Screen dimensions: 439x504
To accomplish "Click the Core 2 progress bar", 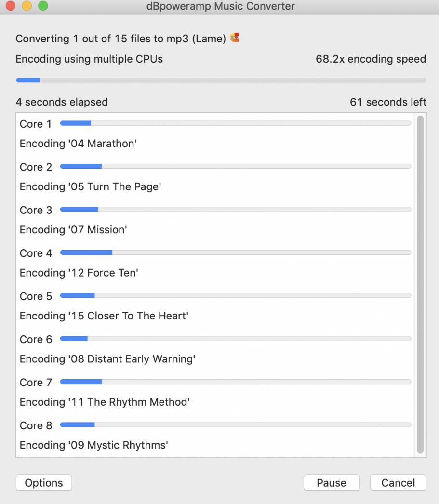I will (x=236, y=166).
